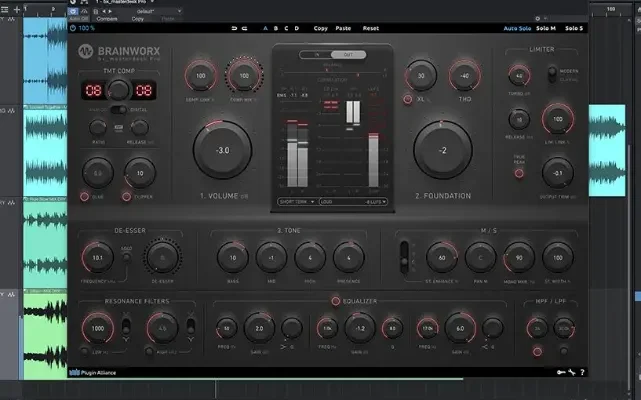Click the large Volume knob

(x=222, y=151)
